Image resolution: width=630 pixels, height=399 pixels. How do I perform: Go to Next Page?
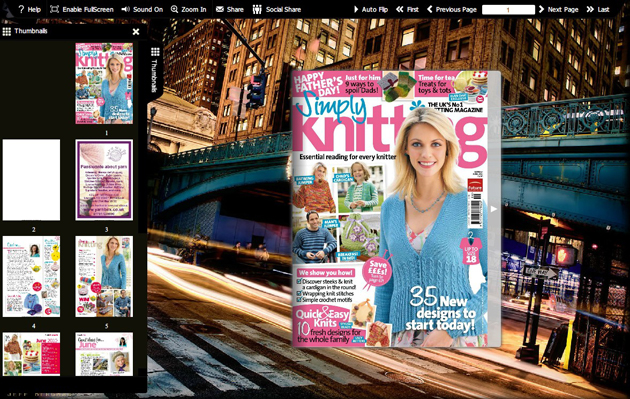pyautogui.click(x=558, y=9)
